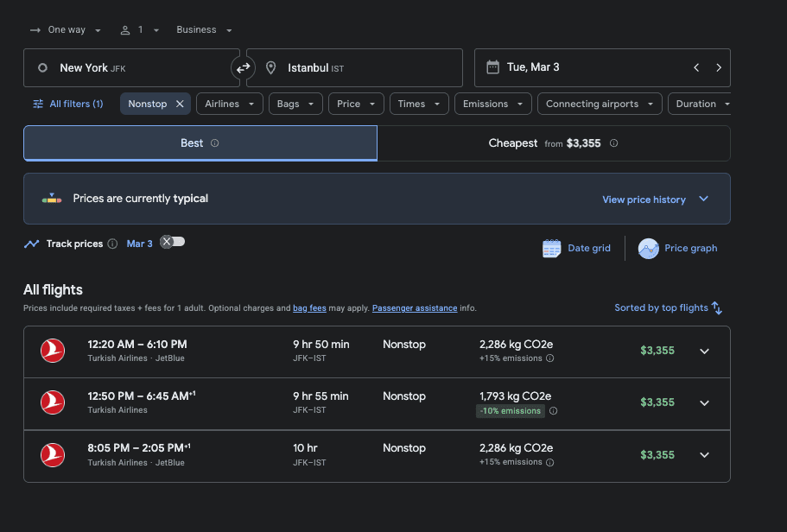Click the View price history link

(x=644, y=199)
